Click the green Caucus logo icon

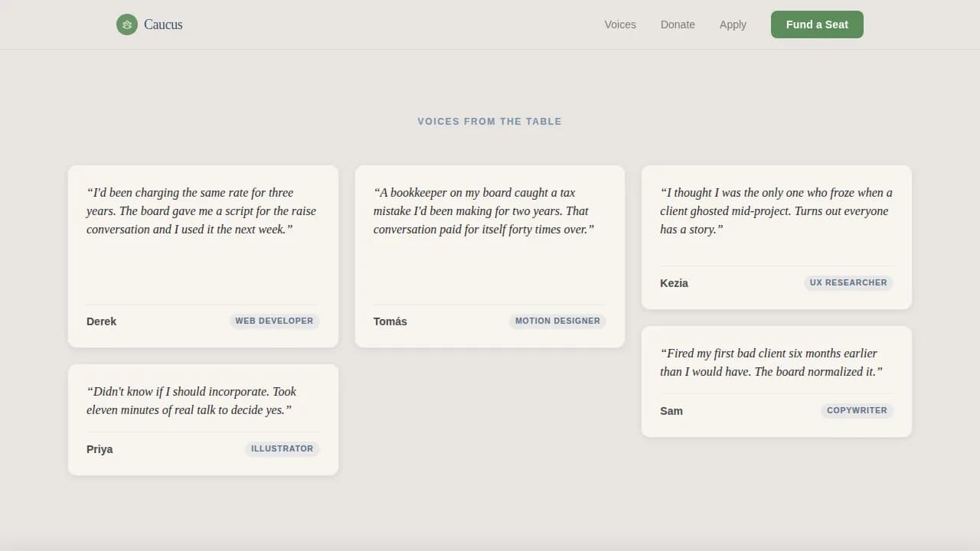126,24
